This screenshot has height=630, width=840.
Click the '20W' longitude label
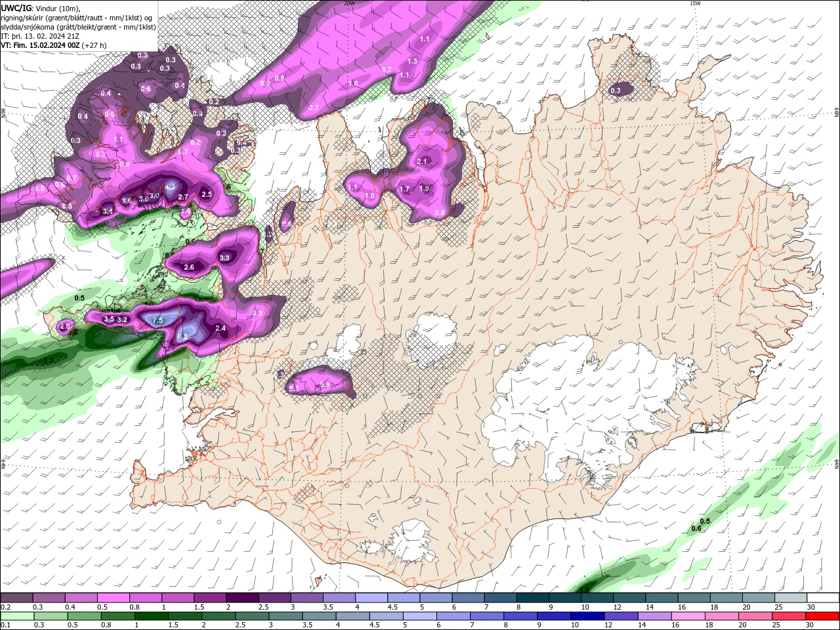[x=349, y=3]
